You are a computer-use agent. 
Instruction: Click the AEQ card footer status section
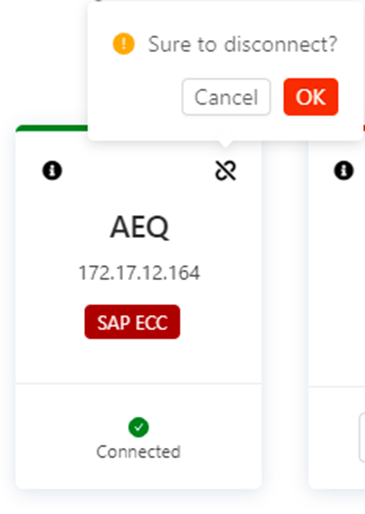pos(139,437)
